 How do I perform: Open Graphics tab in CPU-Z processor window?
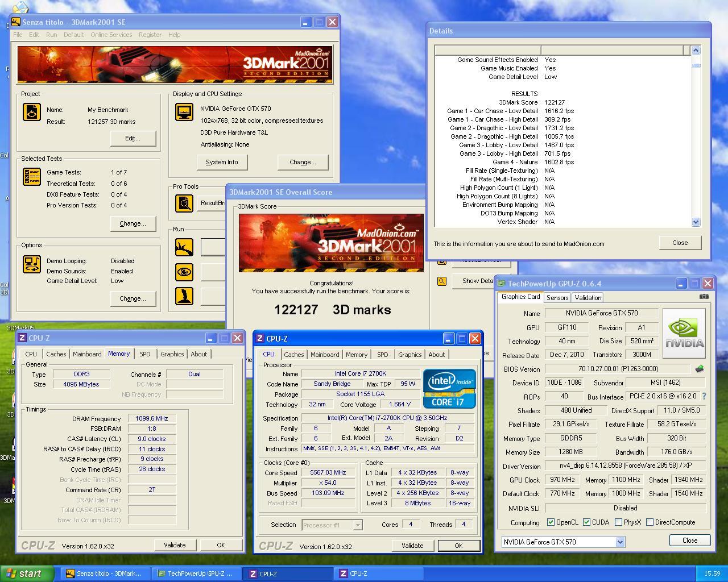410,354
